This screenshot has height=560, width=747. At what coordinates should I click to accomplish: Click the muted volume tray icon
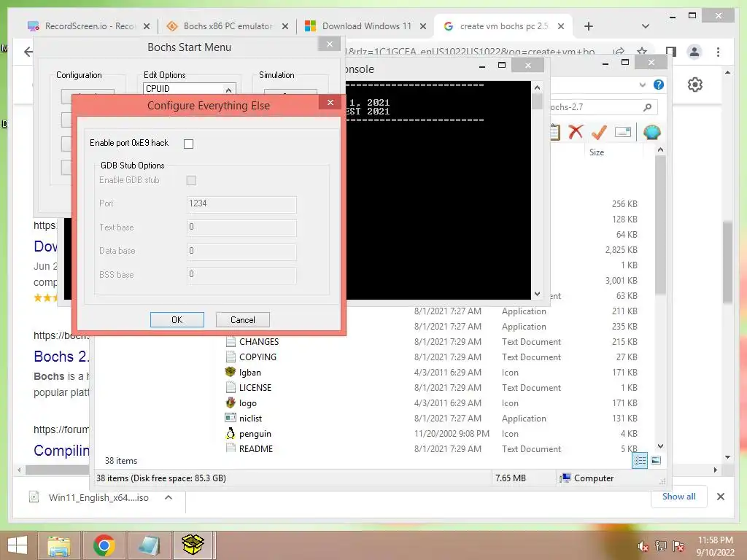click(x=642, y=546)
